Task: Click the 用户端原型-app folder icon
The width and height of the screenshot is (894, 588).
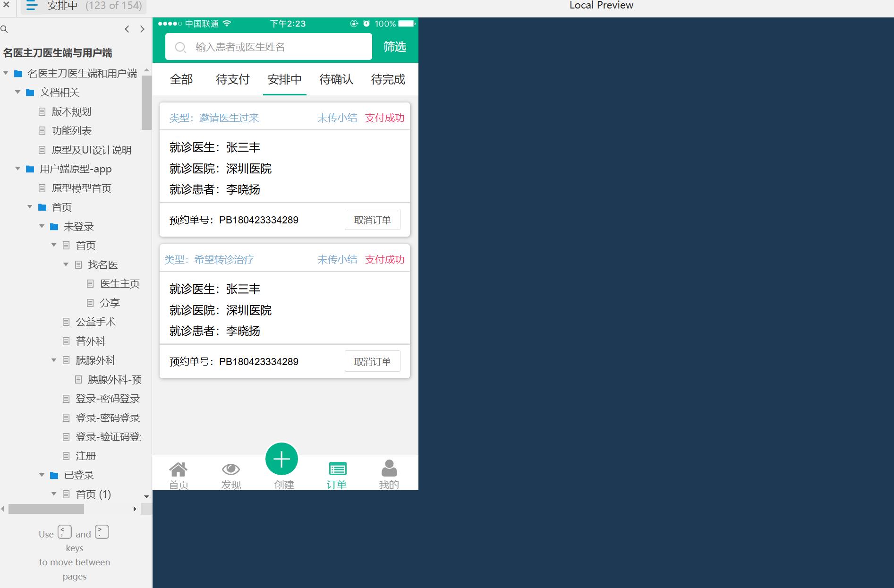Action: click(30, 169)
